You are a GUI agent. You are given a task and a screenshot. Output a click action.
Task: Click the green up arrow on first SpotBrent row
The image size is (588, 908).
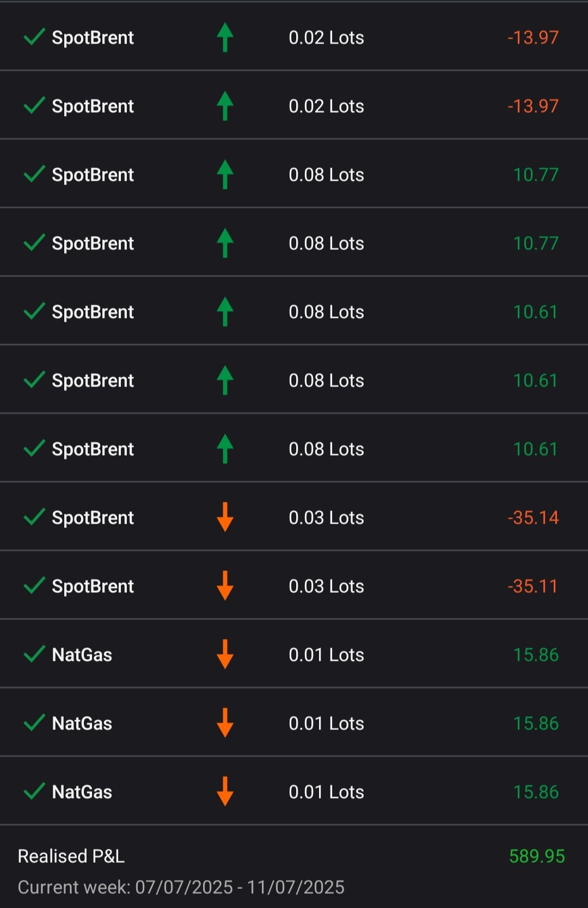point(225,38)
